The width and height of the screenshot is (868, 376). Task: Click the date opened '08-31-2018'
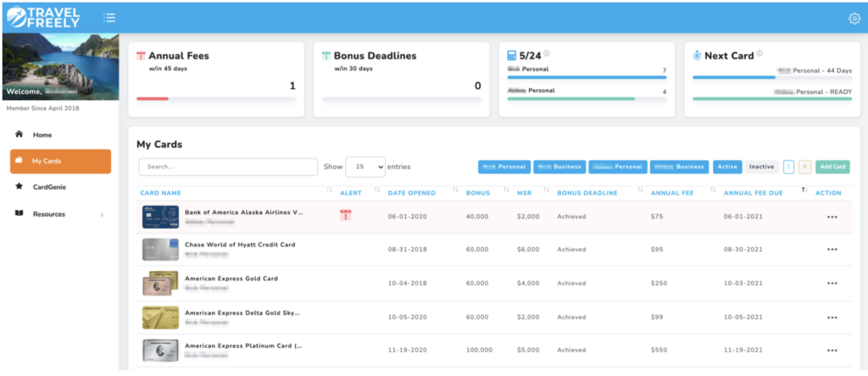408,249
